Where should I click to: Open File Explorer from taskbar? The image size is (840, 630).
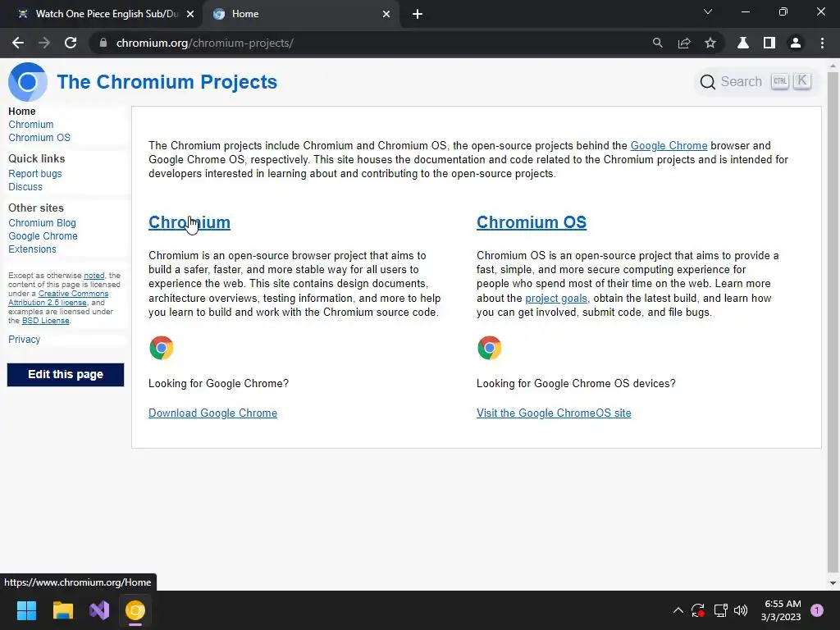click(62, 610)
